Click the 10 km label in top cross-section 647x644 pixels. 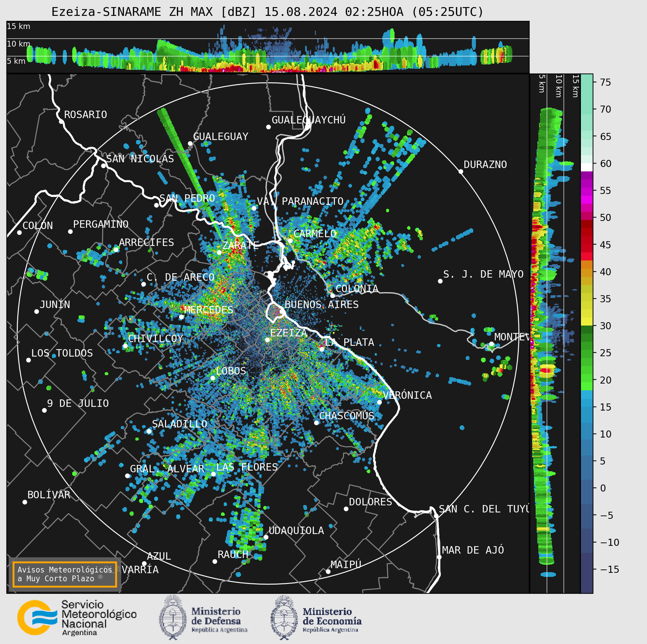(19, 44)
